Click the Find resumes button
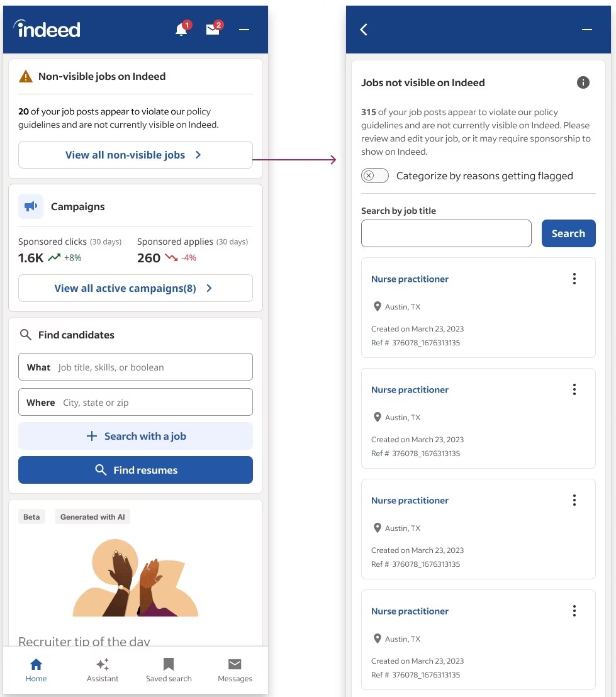Viewport: 616px width, 697px height. tap(136, 470)
